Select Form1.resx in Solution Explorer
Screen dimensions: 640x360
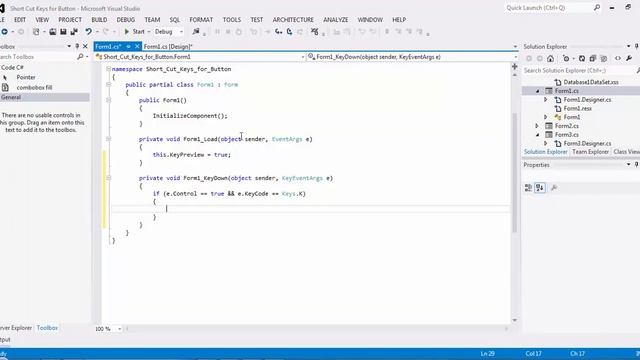pyautogui.click(x=578, y=109)
